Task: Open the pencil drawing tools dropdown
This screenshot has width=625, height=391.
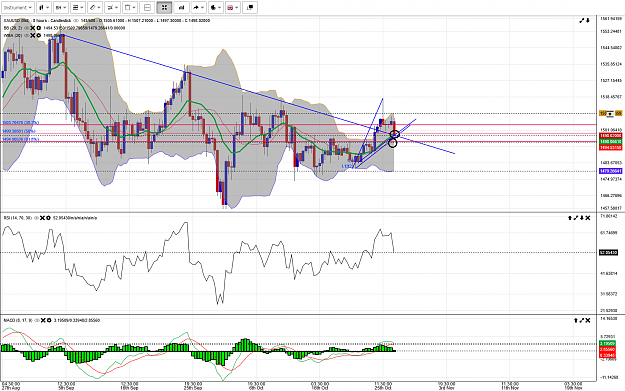Action: pos(95,7)
